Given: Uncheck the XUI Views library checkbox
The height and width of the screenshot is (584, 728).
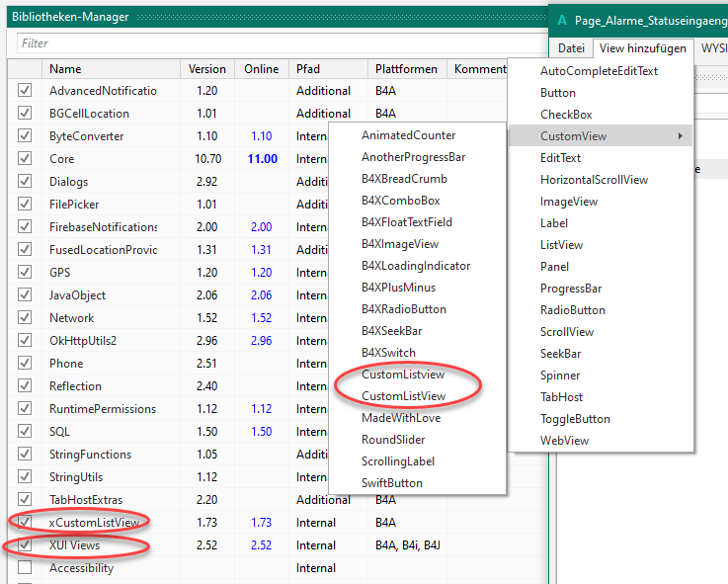Looking at the screenshot, I should click(25, 545).
